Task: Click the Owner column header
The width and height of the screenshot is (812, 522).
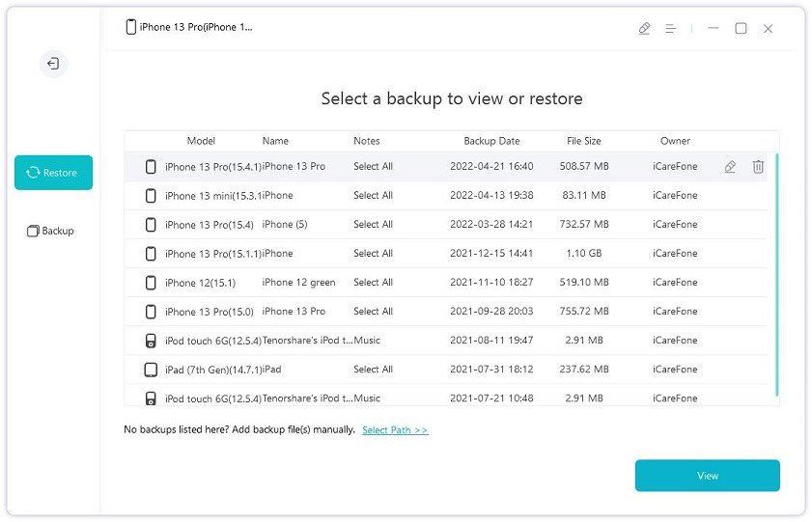Action: (675, 141)
